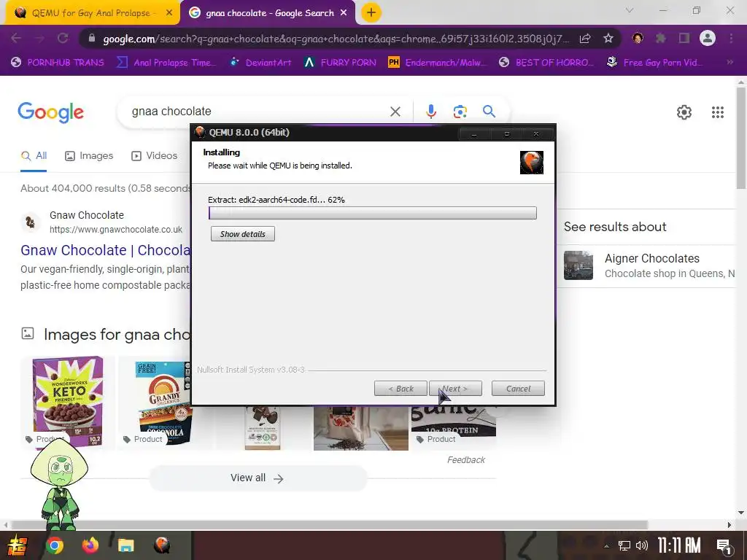747x560 pixels.
Task: Bookmark this page with star icon
Action: 608,39
